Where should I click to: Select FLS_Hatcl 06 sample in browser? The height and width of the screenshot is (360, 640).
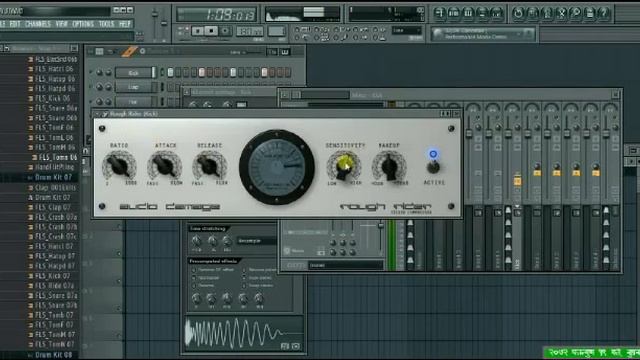(x=54, y=69)
